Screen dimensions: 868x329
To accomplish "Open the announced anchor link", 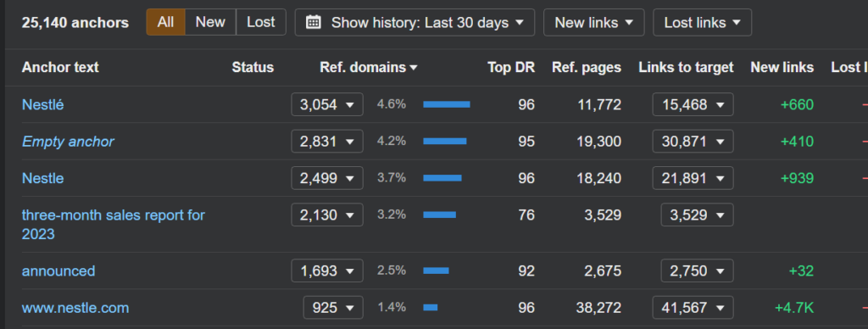I will point(58,270).
